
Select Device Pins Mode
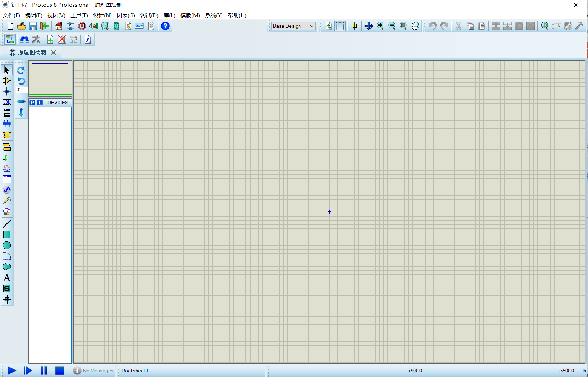coord(7,158)
